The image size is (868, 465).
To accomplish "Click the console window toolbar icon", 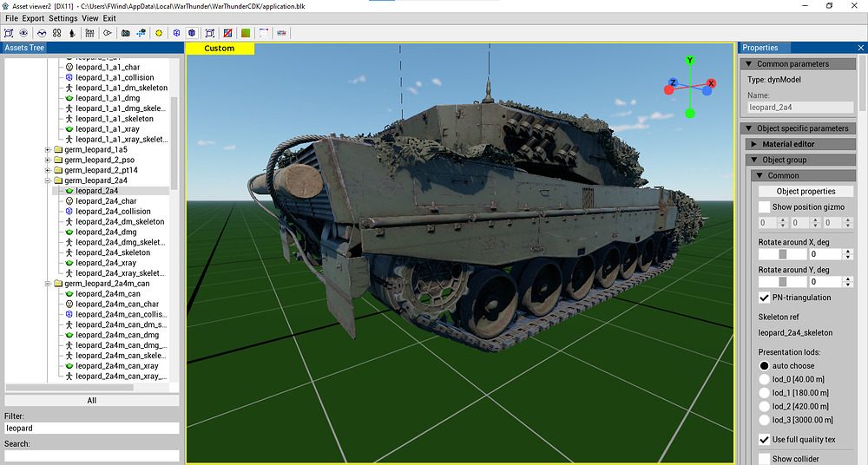I will tap(264, 33).
